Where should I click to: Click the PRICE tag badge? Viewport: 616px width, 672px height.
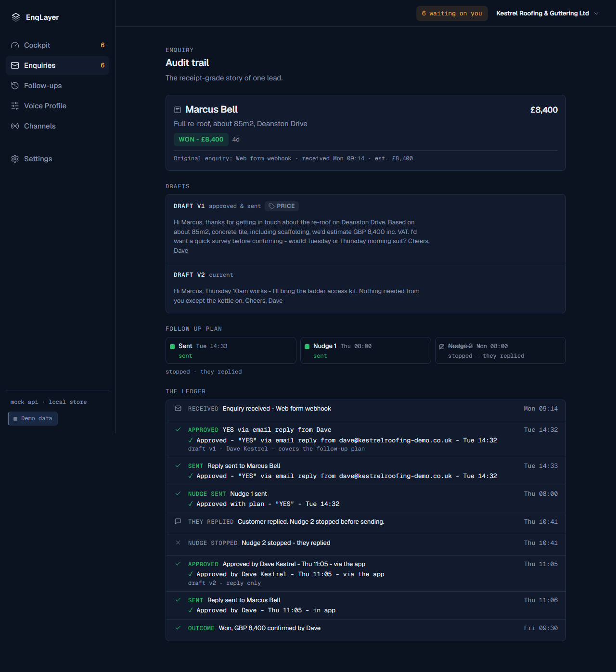(282, 206)
